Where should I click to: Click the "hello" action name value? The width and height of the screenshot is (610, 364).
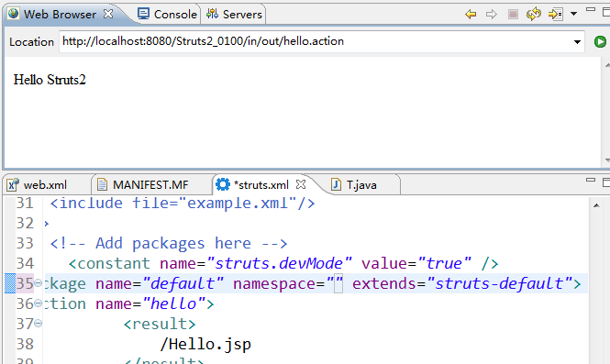click(174, 304)
